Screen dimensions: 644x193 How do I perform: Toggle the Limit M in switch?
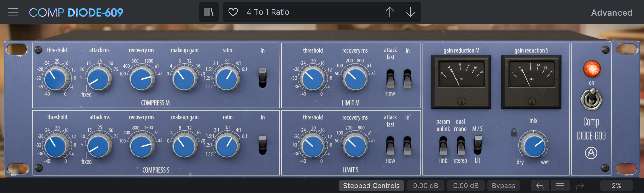tap(407, 78)
